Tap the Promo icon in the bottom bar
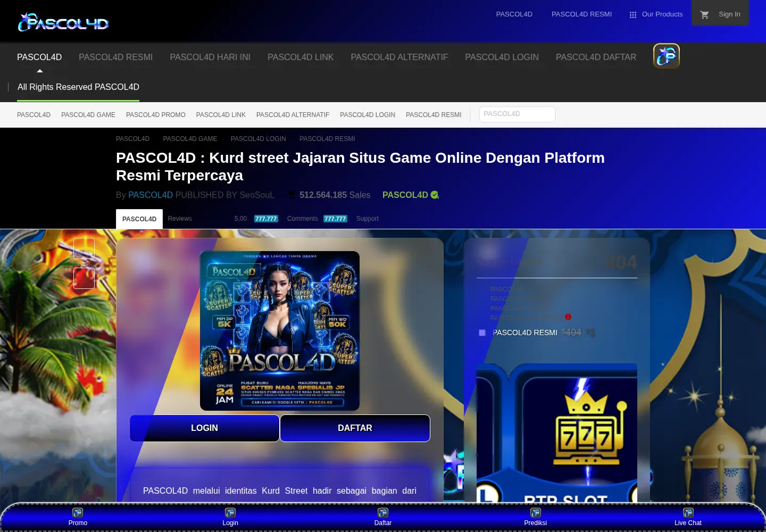Image resolution: width=766 pixels, height=532 pixels. [78, 513]
